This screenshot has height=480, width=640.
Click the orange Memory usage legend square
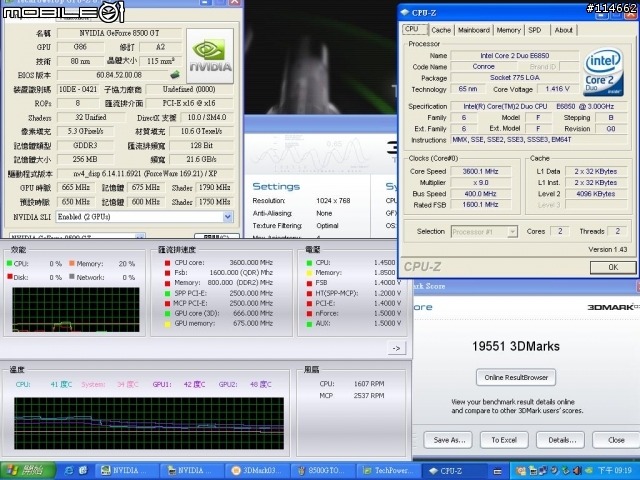pos(72,263)
